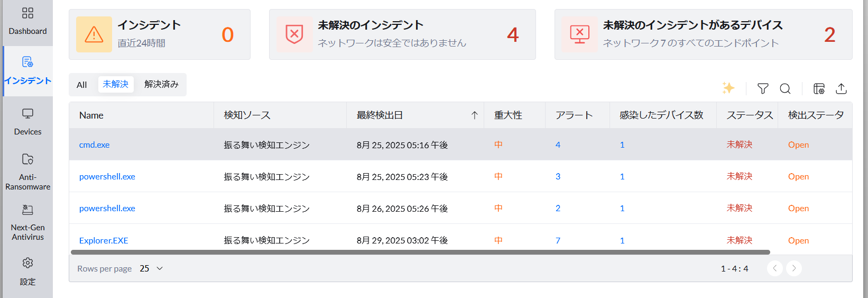Screen dimensions: 868x298
Task: Go to Devices in sidebar
Action: click(x=27, y=122)
